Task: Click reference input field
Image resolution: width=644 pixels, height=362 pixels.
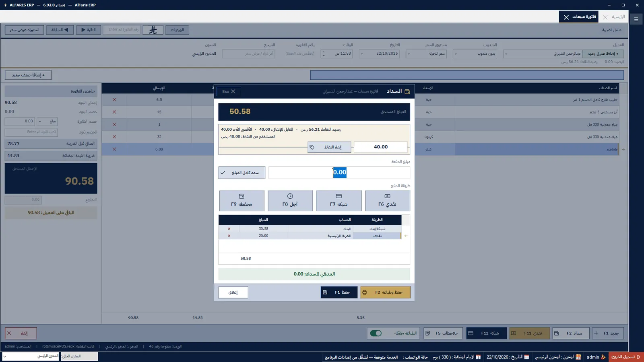Action: point(248,53)
